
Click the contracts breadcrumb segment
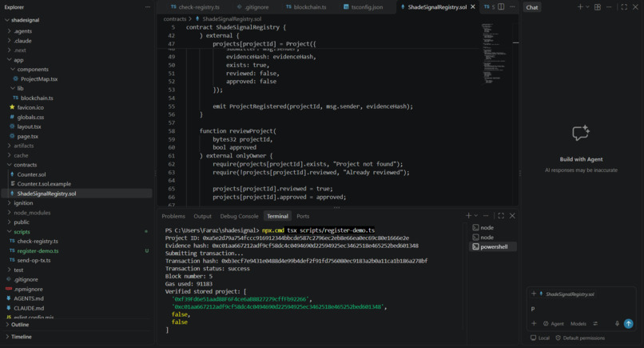coord(174,19)
